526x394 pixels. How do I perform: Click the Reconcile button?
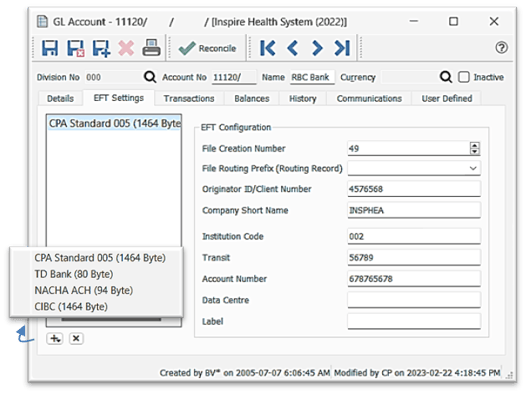click(207, 48)
